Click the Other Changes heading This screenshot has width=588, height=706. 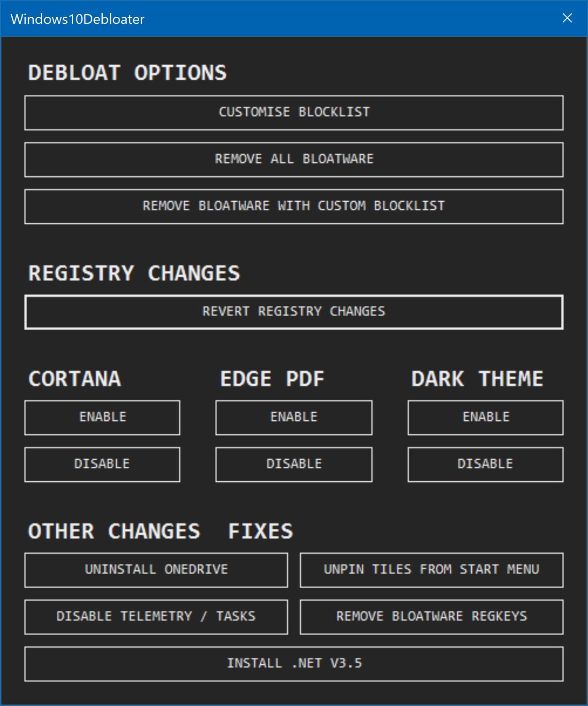[114, 531]
